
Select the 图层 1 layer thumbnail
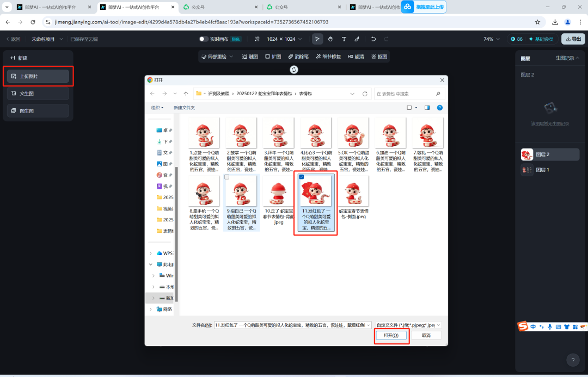tap(526, 170)
